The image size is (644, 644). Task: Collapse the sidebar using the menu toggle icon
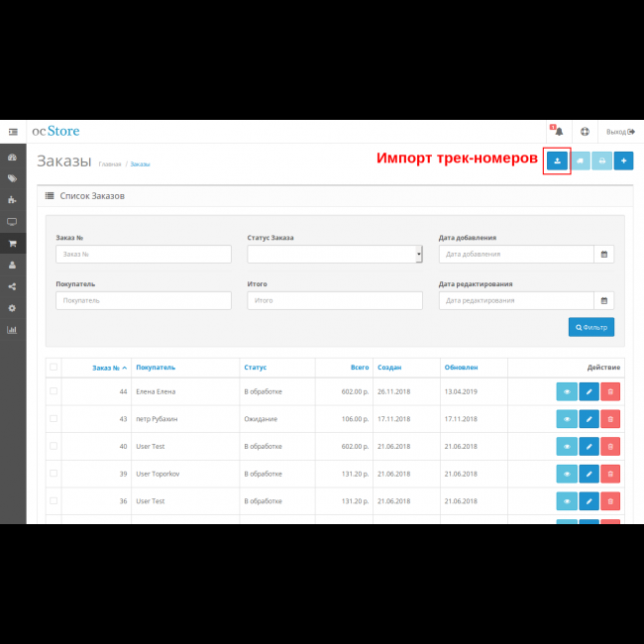click(x=13, y=132)
